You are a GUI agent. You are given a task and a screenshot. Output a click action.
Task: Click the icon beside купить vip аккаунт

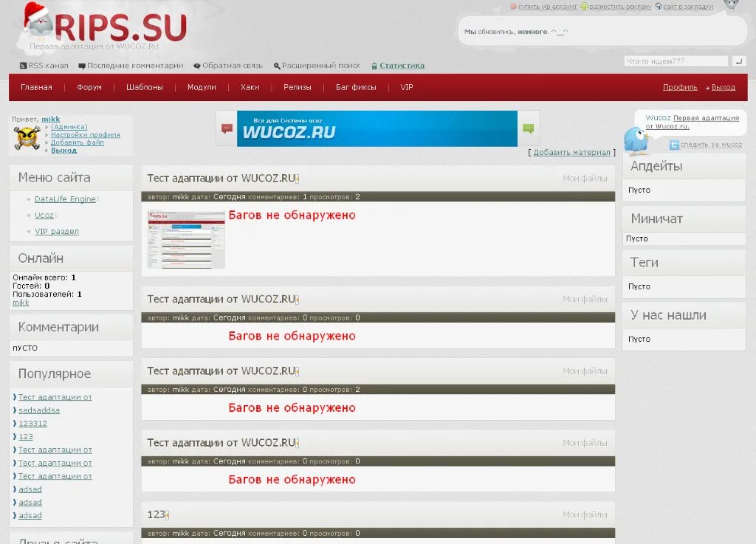[x=514, y=6]
